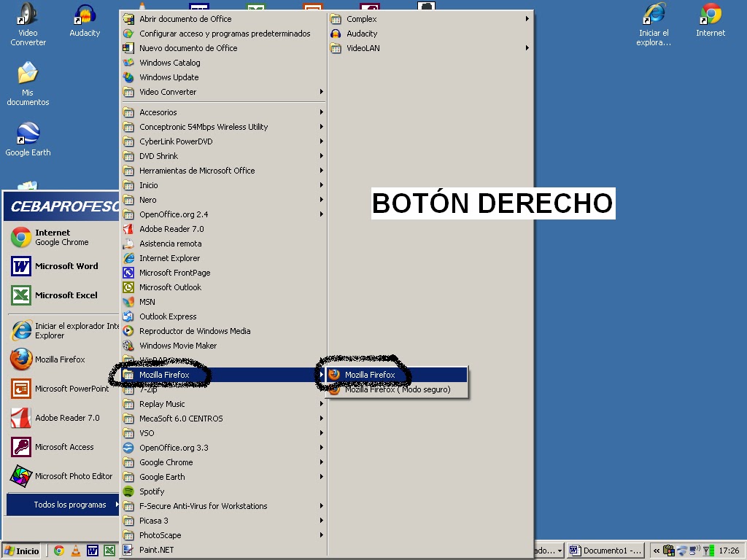Viewport: 747px width, 560px height.
Task: Open the Audacity desktop shortcut
Action: click(x=85, y=21)
